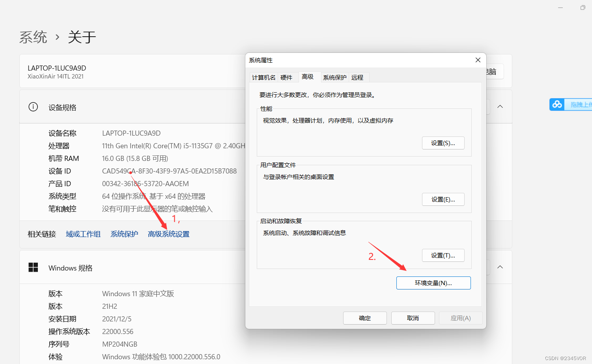This screenshot has height=364, width=592.
Task: Cancel the dialog with 取消
Action: click(413, 318)
